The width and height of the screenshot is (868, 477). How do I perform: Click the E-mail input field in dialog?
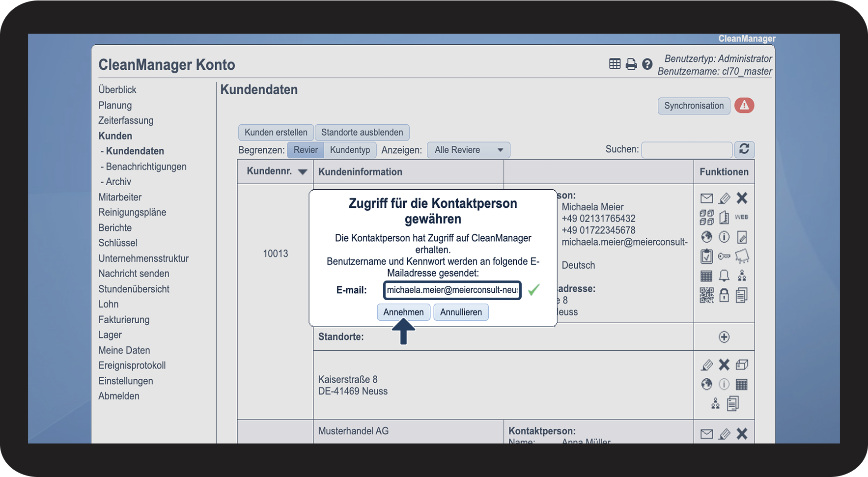[452, 290]
